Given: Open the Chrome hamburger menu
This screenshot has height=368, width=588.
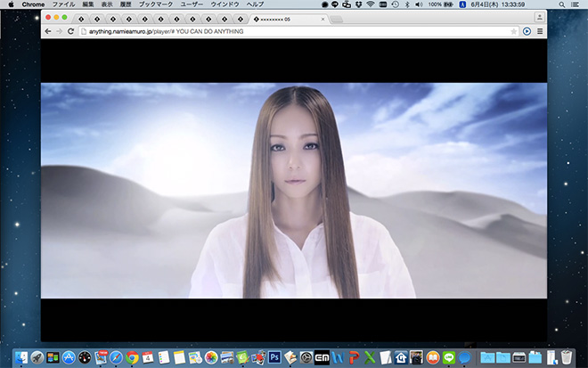Looking at the screenshot, I should click(540, 31).
